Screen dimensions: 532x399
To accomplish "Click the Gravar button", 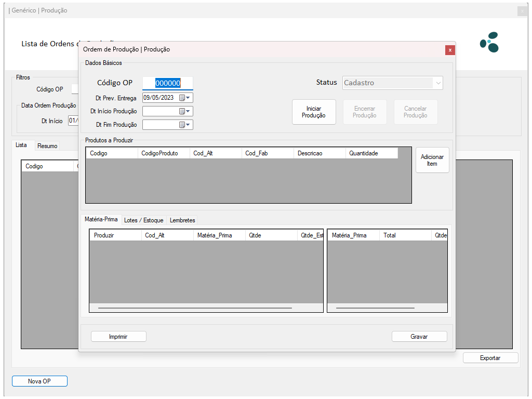I will pos(419,337).
